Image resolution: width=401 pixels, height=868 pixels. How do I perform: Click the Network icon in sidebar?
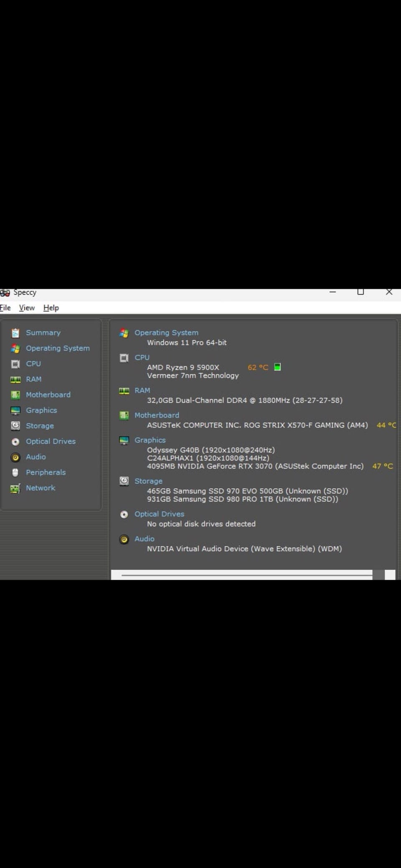(x=15, y=488)
